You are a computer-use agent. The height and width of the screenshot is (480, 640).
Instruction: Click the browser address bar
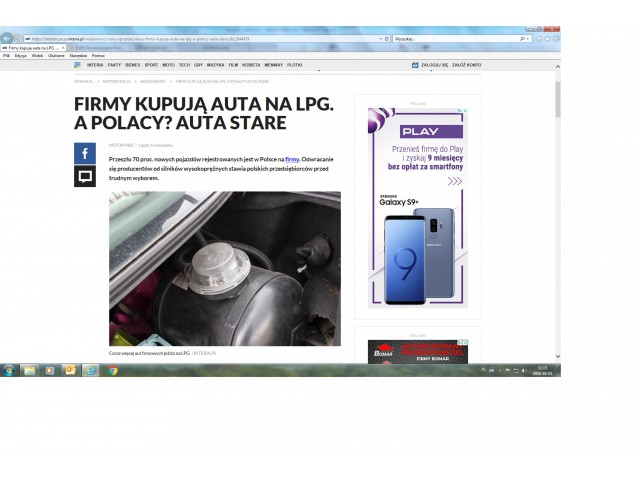click(200, 38)
